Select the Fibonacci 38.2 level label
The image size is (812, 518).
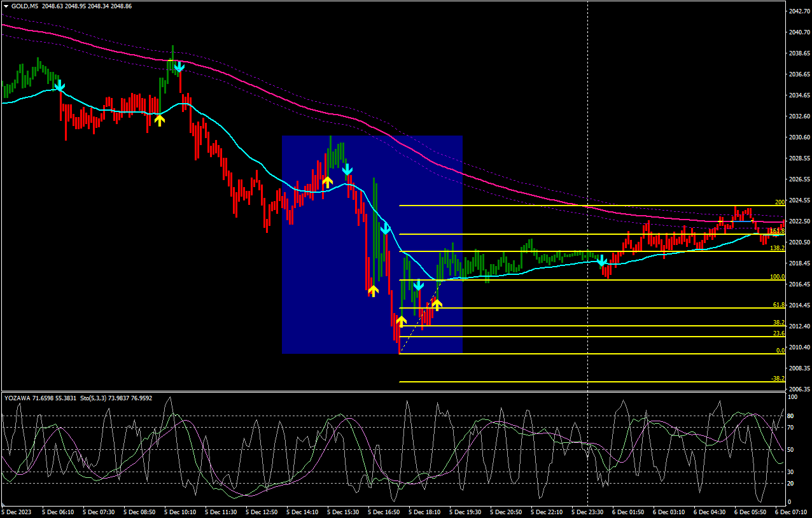779,323
